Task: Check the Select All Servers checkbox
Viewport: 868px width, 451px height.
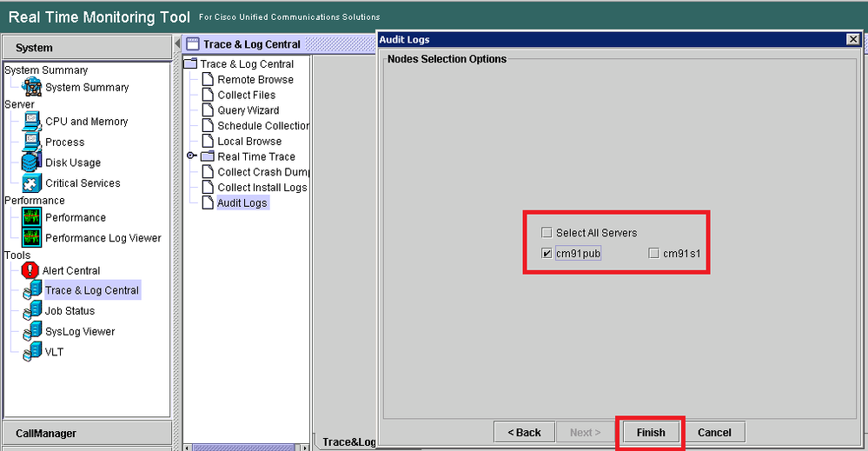Action: click(x=547, y=232)
